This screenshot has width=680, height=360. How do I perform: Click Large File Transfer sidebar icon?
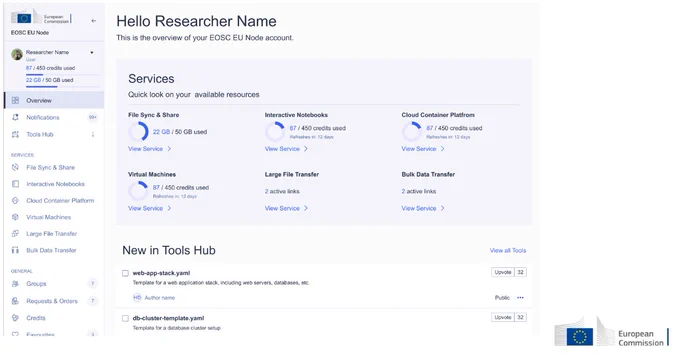pos(15,233)
